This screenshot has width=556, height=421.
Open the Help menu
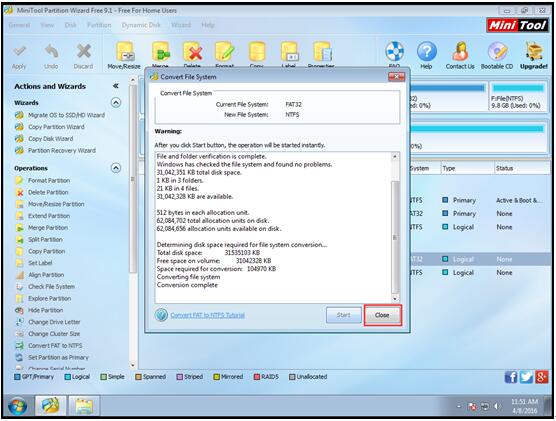pyautogui.click(x=208, y=25)
